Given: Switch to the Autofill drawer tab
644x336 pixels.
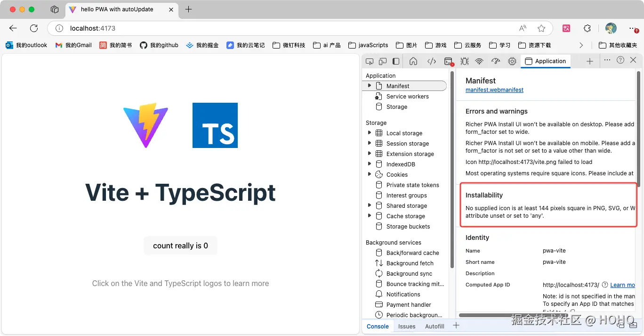Looking at the screenshot, I should point(435,326).
